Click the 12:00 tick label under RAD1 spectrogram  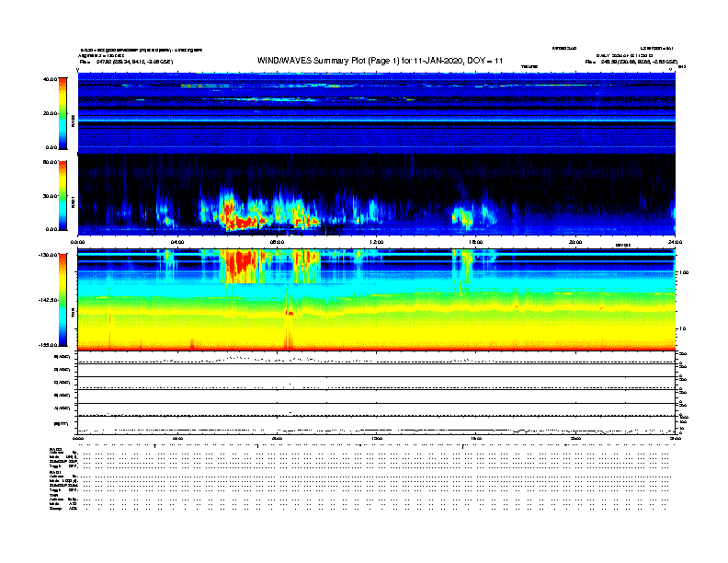coord(376,242)
